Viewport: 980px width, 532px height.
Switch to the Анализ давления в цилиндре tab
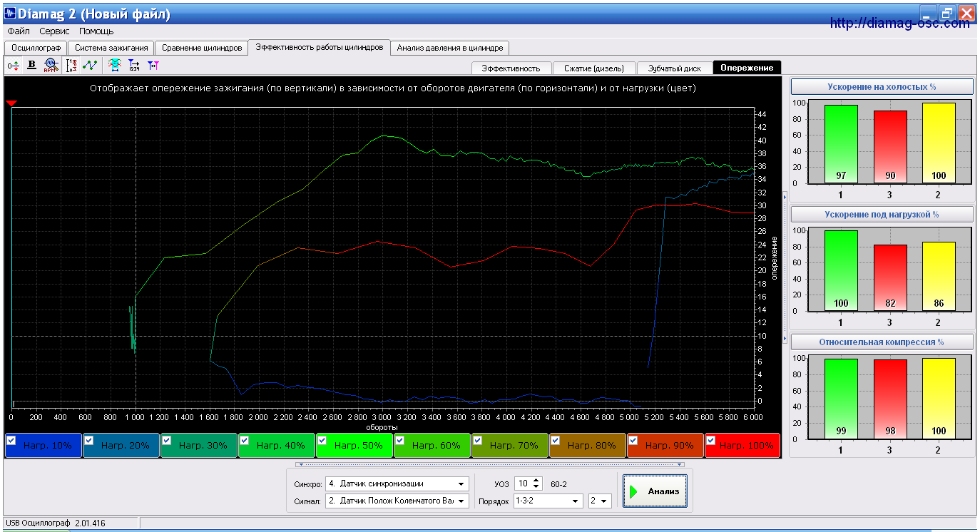(x=450, y=48)
